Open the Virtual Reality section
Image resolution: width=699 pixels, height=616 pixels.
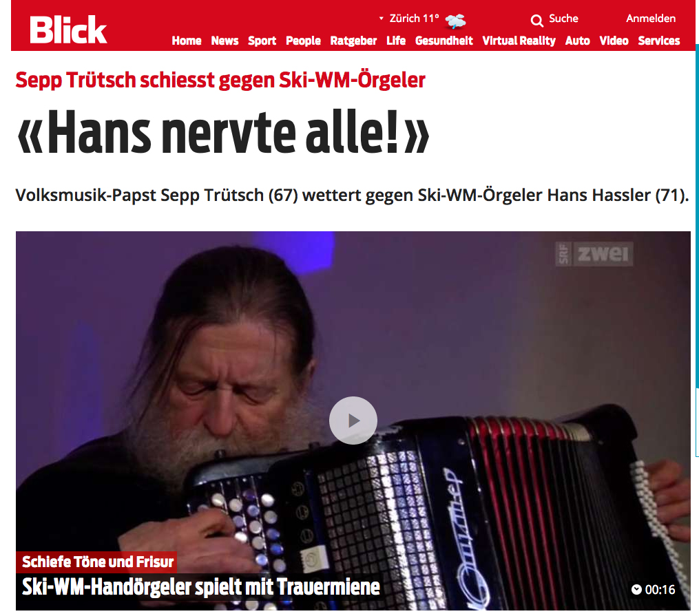point(519,41)
